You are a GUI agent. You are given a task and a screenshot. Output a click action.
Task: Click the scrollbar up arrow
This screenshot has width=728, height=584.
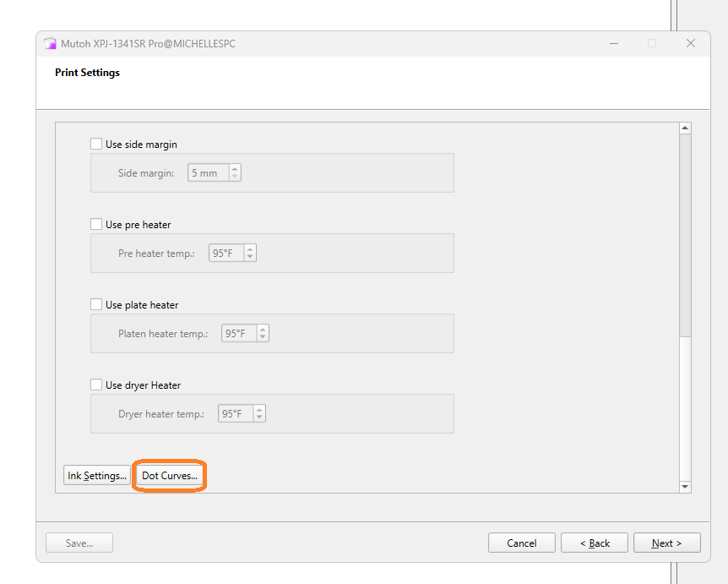coord(685,128)
